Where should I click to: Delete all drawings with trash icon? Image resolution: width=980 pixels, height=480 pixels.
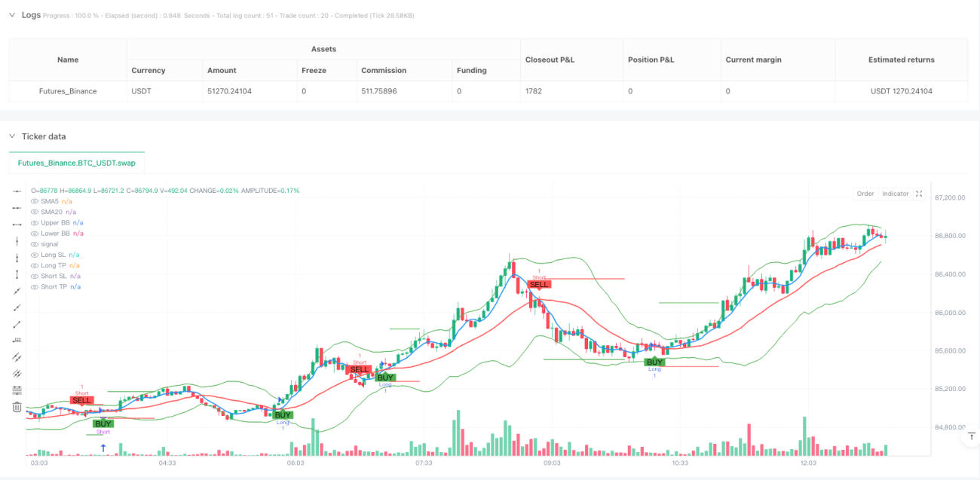17,407
